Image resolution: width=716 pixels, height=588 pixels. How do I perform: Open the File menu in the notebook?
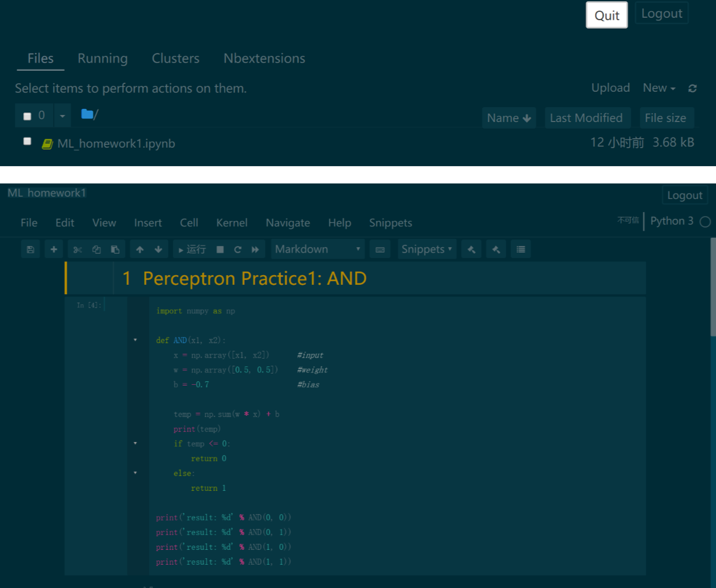[29, 223]
